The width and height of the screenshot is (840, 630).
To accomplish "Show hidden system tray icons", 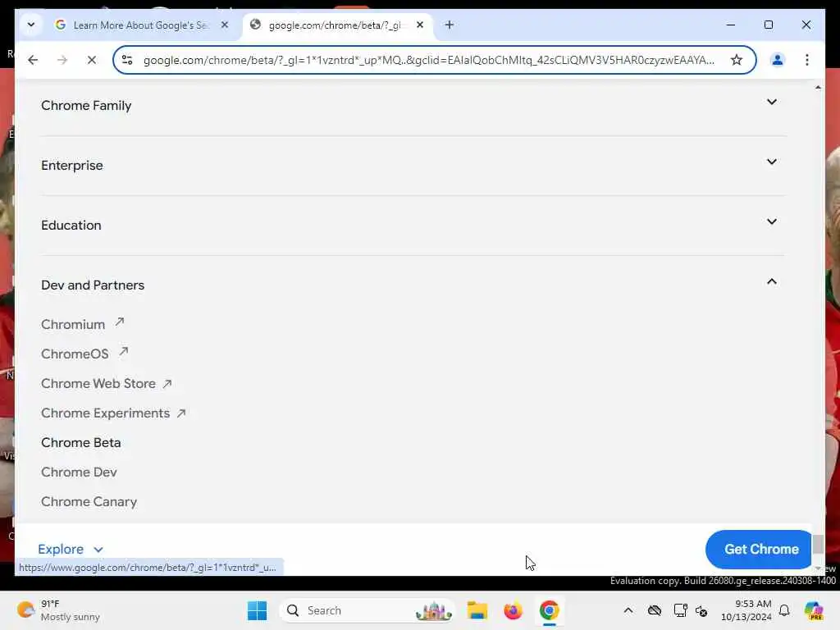I will pyautogui.click(x=628, y=610).
